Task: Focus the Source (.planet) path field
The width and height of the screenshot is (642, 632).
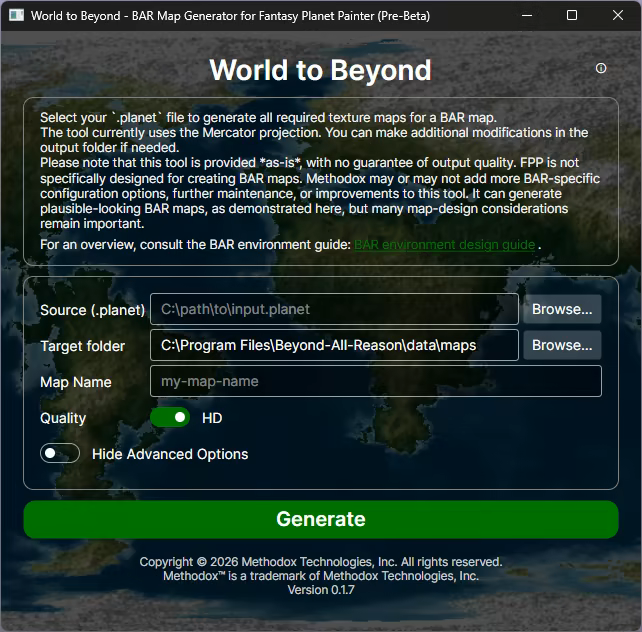Action: (334, 309)
